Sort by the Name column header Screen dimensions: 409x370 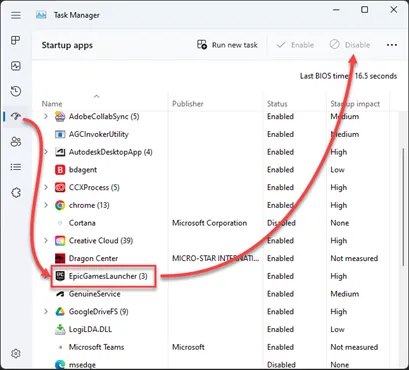[52, 104]
